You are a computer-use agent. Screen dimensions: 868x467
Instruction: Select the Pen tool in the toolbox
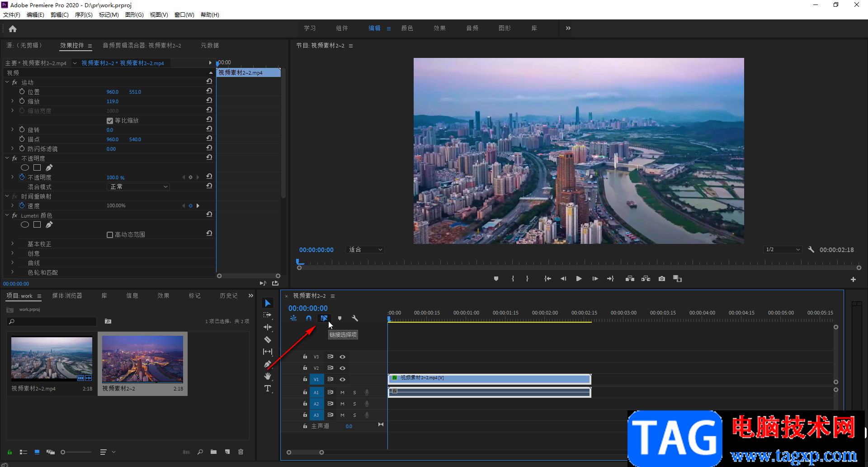pos(268,364)
